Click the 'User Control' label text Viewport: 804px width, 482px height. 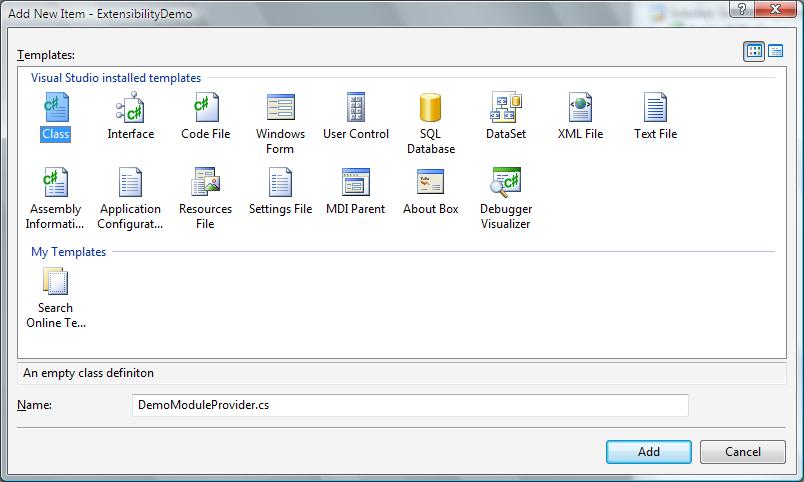[x=355, y=134]
